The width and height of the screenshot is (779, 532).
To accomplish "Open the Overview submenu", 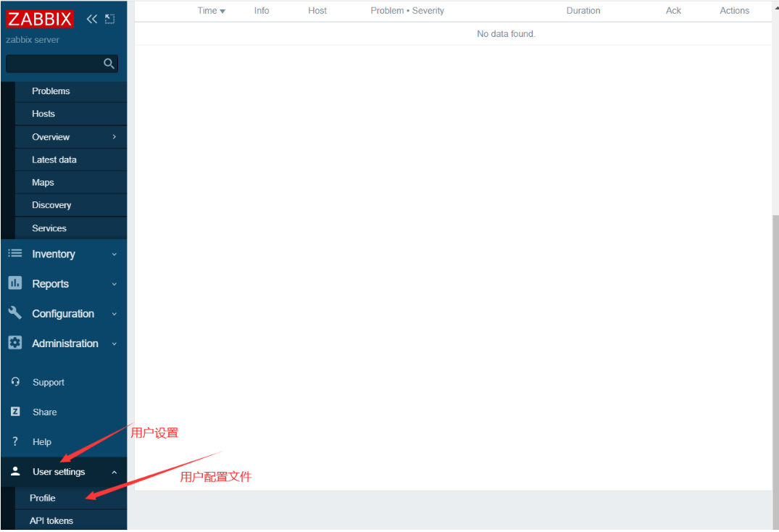I will (x=71, y=137).
